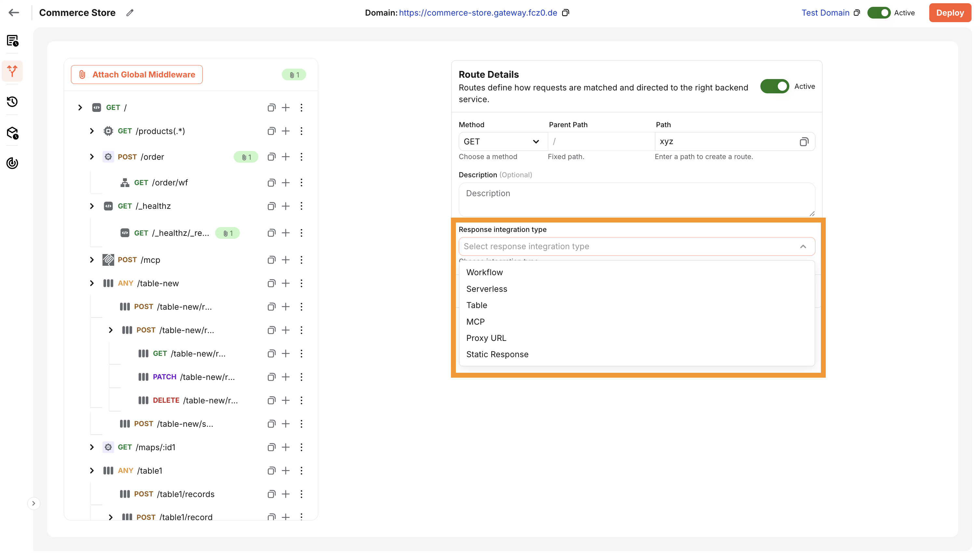Choose Proxy URL integration type

pyautogui.click(x=636, y=338)
